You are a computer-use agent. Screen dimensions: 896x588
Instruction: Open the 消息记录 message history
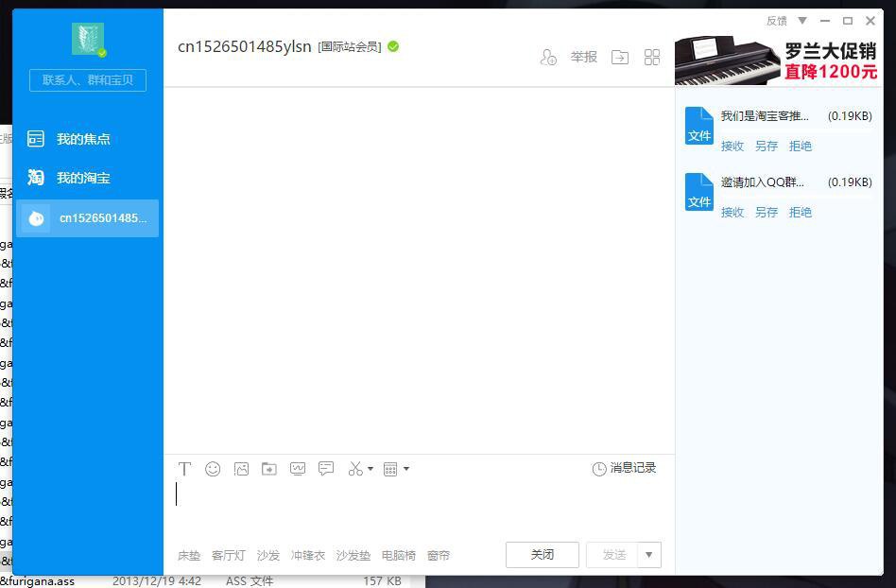[624, 469]
